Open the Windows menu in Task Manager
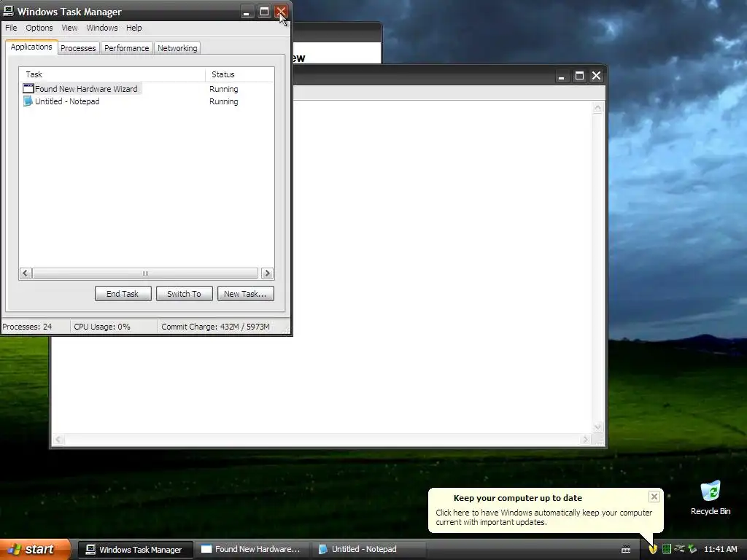The width and height of the screenshot is (747, 560). point(102,28)
